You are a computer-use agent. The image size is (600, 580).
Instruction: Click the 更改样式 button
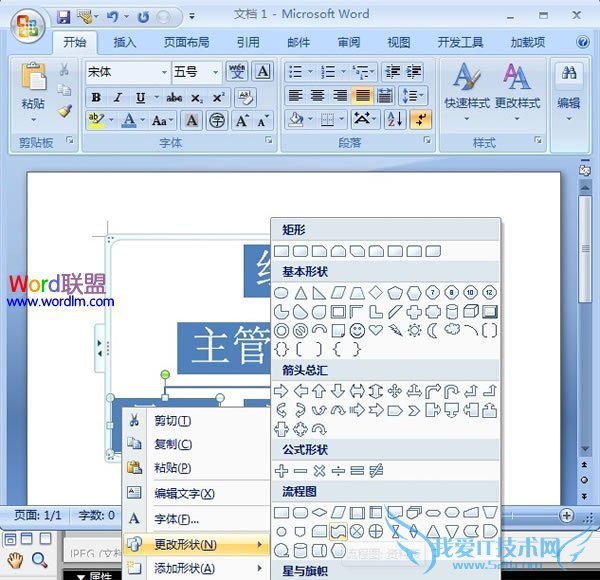tap(517, 91)
